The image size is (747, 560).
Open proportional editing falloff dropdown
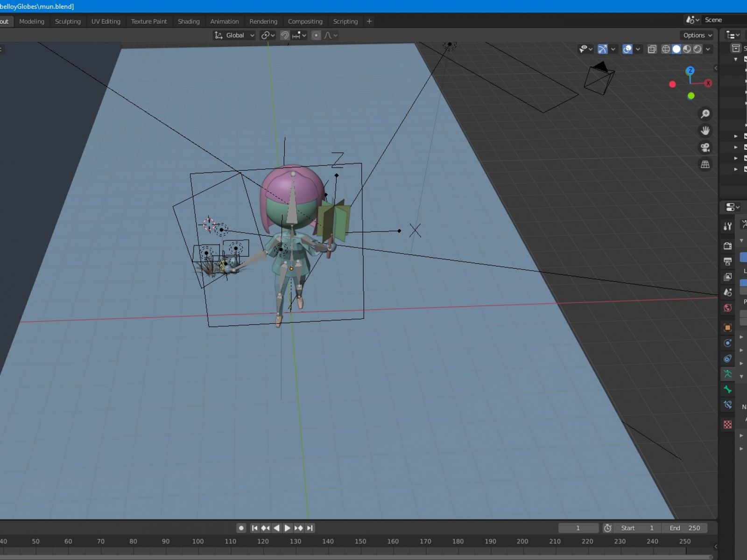click(x=331, y=35)
